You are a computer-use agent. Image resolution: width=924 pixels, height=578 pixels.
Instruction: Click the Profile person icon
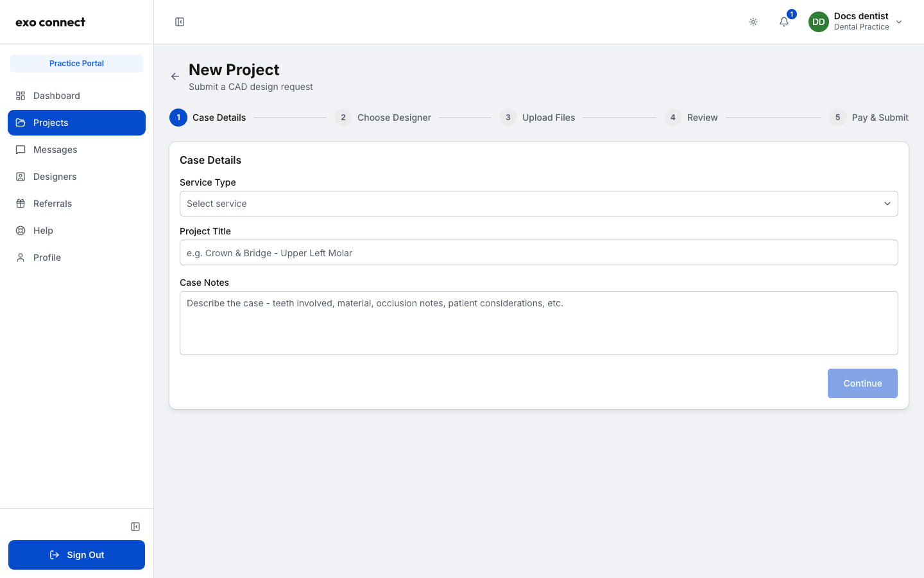click(21, 258)
